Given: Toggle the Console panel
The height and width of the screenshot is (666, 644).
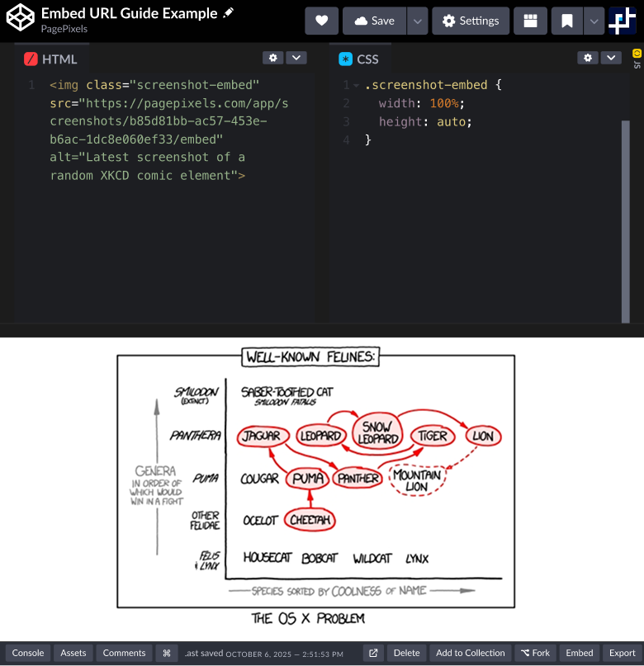Looking at the screenshot, I should coord(28,653).
